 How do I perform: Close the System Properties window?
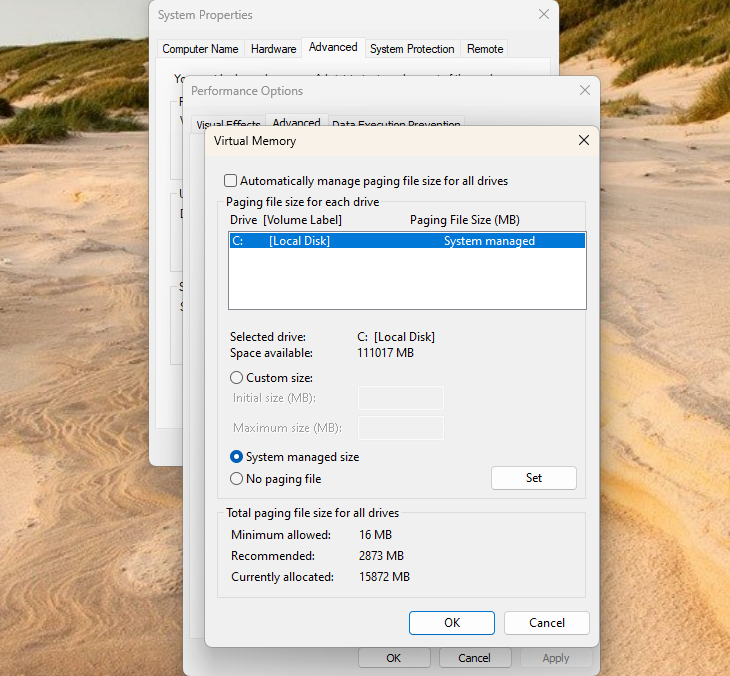point(544,14)
